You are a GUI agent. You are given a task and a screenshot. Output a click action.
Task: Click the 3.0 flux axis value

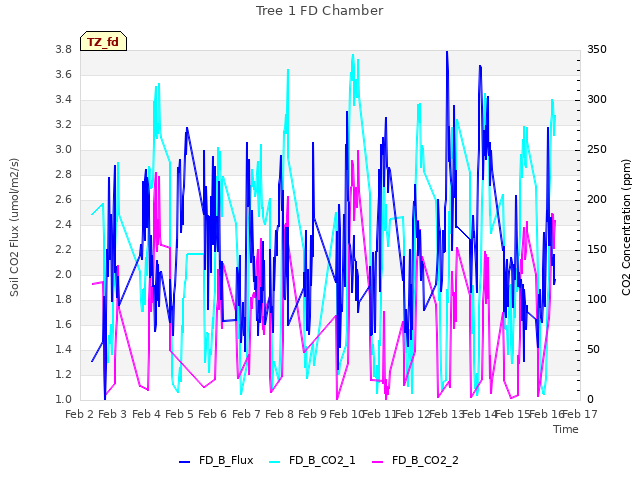[x=64, y=150]
